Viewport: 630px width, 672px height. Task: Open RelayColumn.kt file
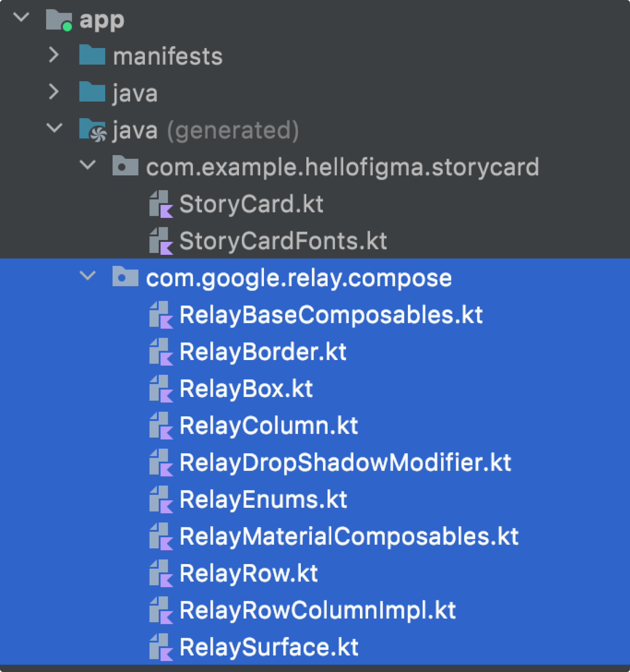(x=269, y=426)
